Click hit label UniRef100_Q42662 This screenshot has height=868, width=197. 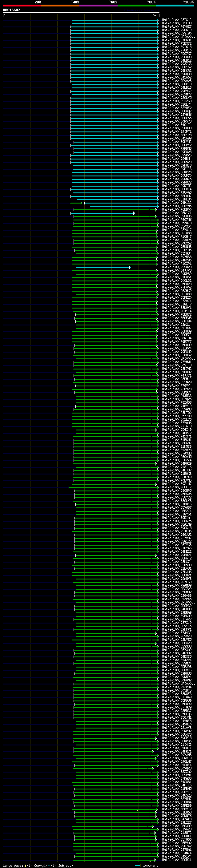pos(176,77)
